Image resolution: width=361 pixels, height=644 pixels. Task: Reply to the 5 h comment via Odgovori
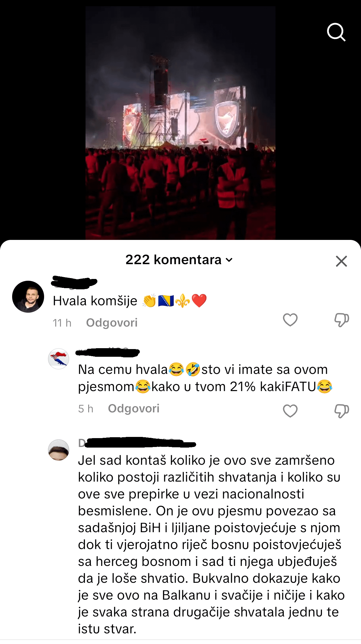pos(134,409)
